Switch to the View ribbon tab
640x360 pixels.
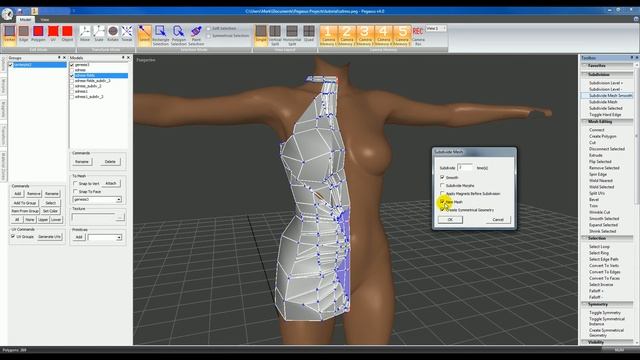point(44,20)
